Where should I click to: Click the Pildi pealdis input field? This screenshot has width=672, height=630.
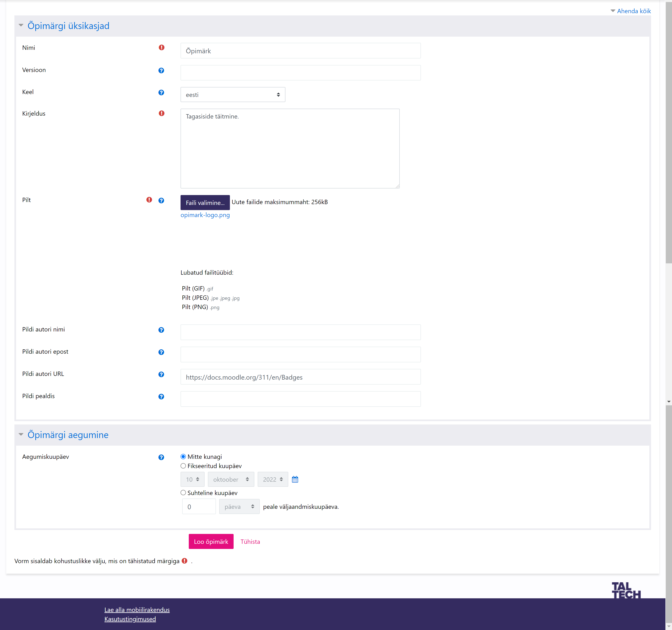(x=300, y=399)
